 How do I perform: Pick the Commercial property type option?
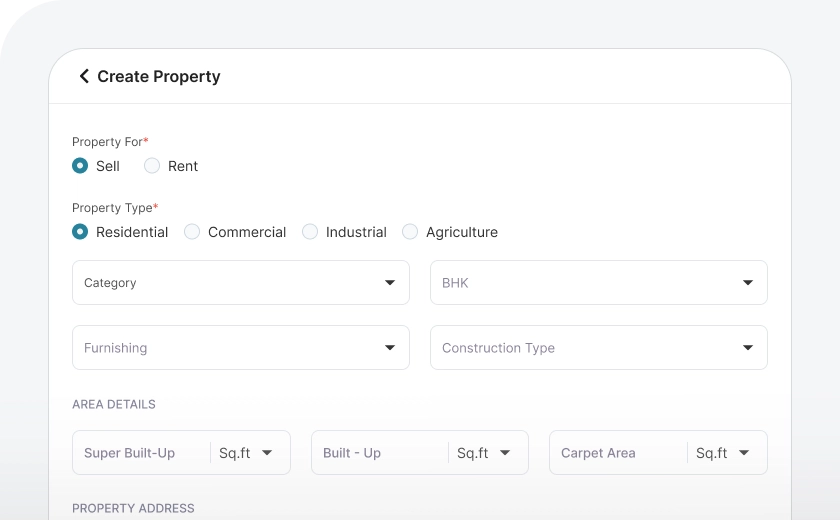[192, 232]
